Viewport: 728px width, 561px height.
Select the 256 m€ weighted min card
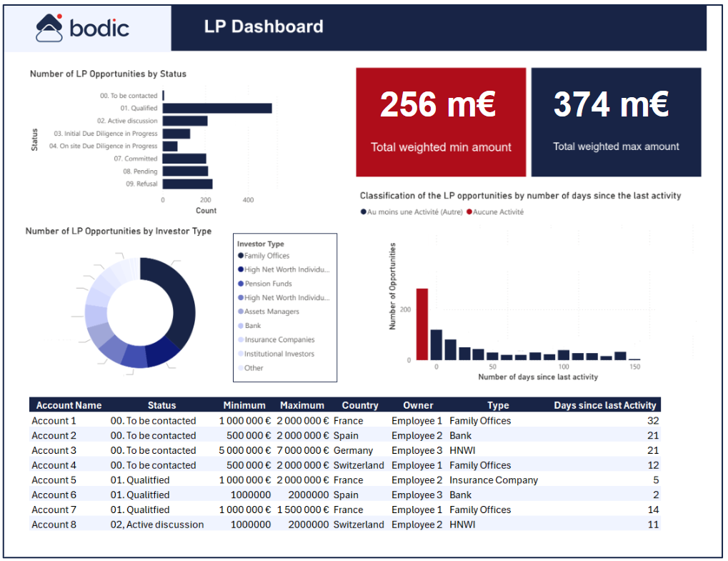[441, 122]
